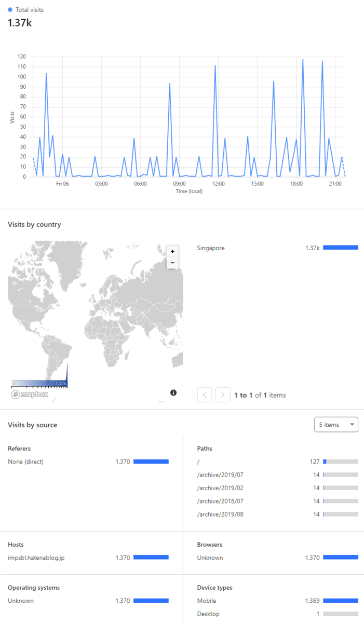Filter by None (direct) referer

(88, 462)
